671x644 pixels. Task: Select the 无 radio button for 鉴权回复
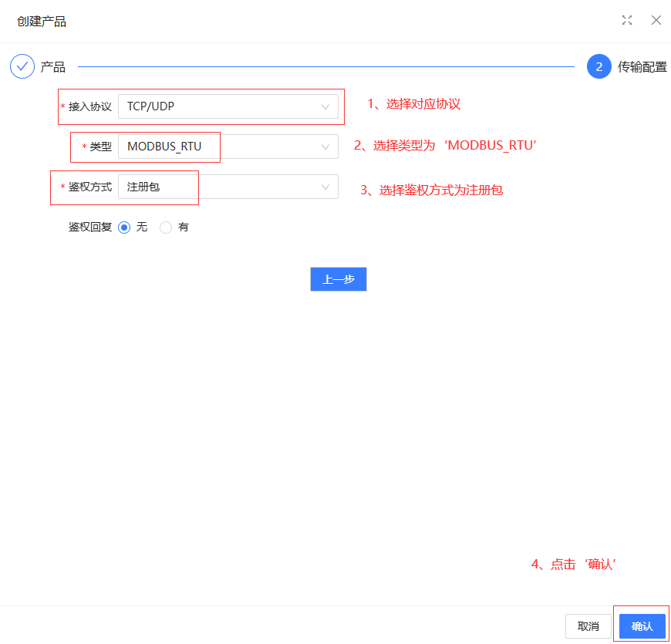click(124, 228)
